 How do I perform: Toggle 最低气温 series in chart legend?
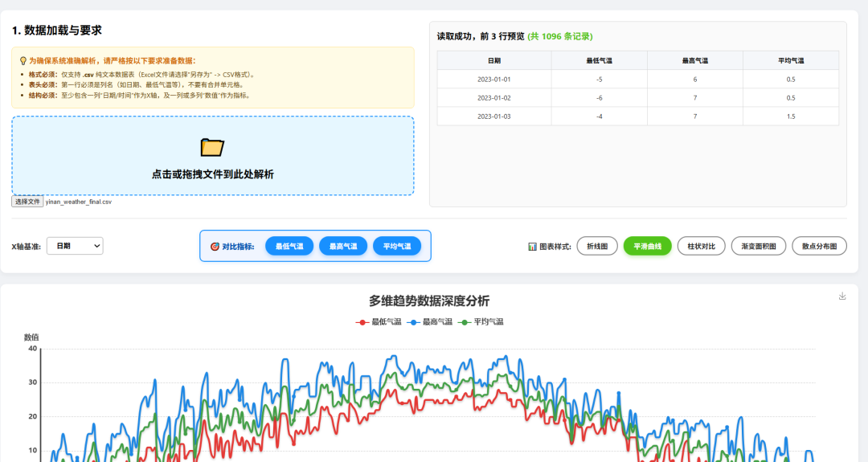[x=379, y=322]
